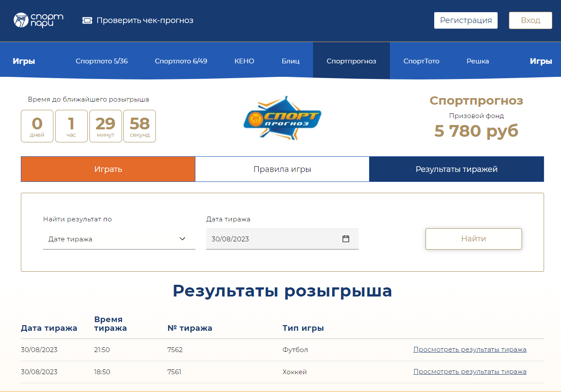Click the orange Играть tab
Screen dimensions: 561x392
(x=108, y=169)
